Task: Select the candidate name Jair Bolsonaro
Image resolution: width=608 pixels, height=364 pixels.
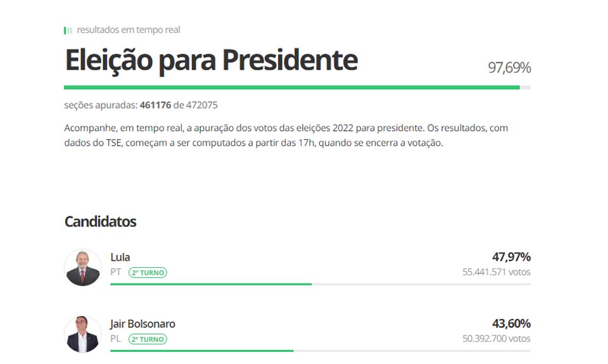Action: pos(142,324)
